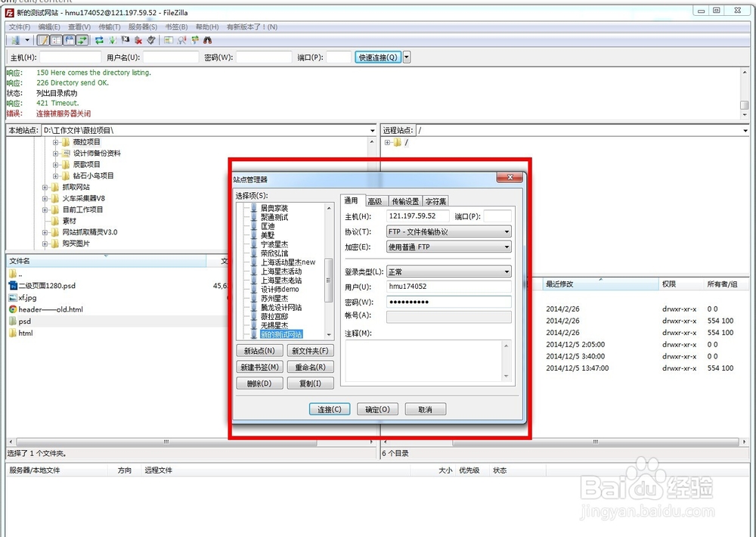Click the disconnect red X icon
This screenshot has width=756, height=537.
pos(138,40)
